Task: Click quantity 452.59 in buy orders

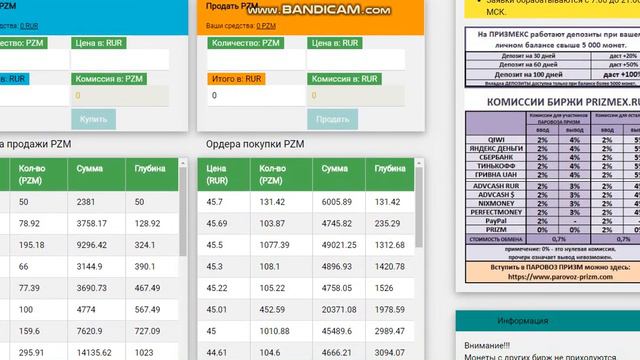Action: tap(272, 310)
